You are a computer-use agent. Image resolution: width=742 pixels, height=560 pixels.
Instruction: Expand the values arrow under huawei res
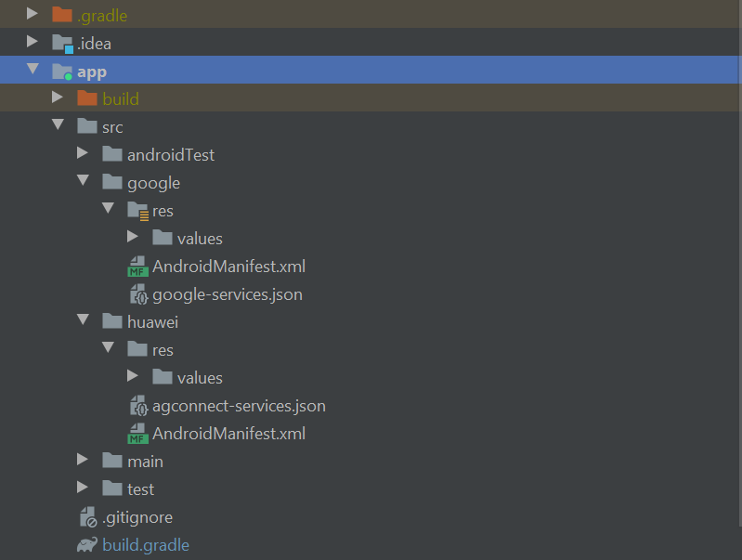tap(133, 376)
